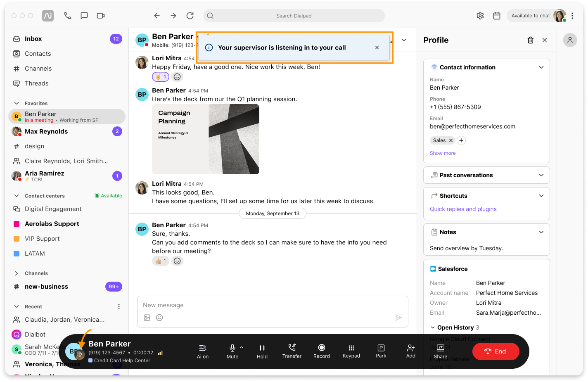Image resolution: width=588 pixels, height=382 pixels.
Task: Open the chevron dropdown in the conversation header
Action: point(404,40)
